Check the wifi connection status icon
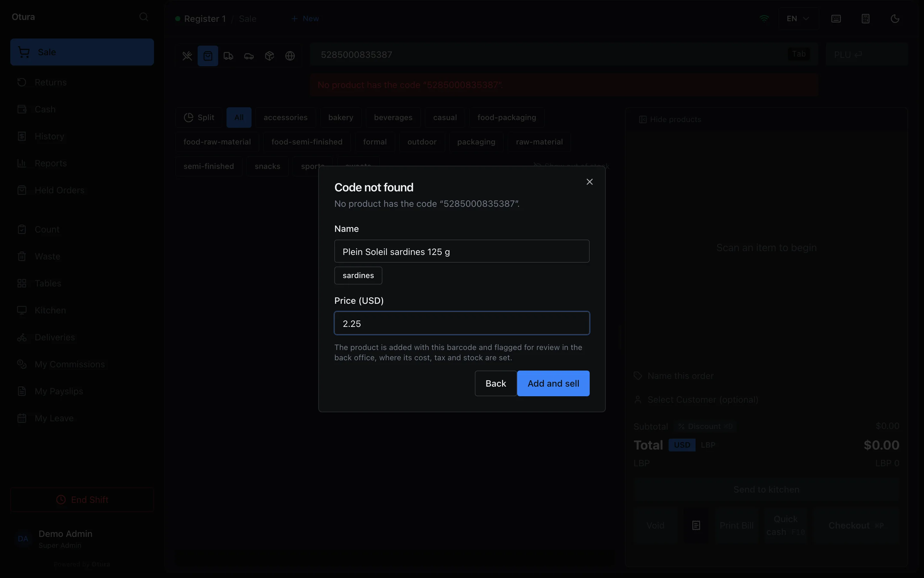924x578 pixels. [x=764, y=18]
